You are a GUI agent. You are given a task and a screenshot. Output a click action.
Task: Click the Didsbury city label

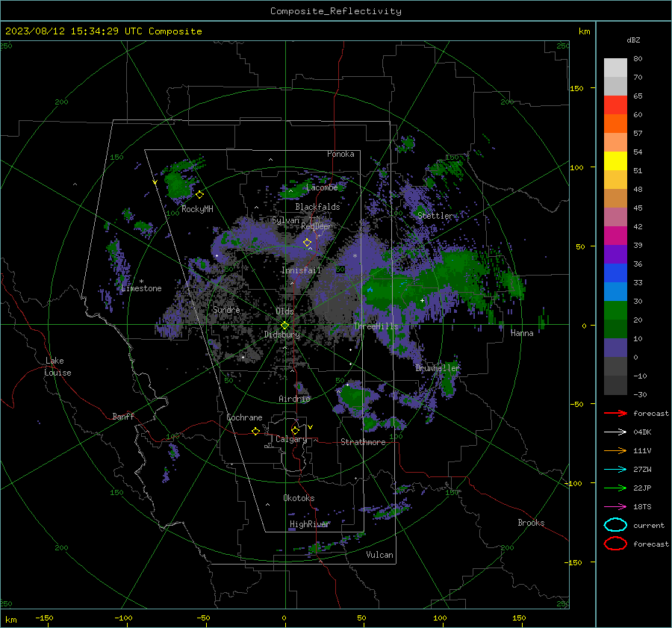point(282,335)
